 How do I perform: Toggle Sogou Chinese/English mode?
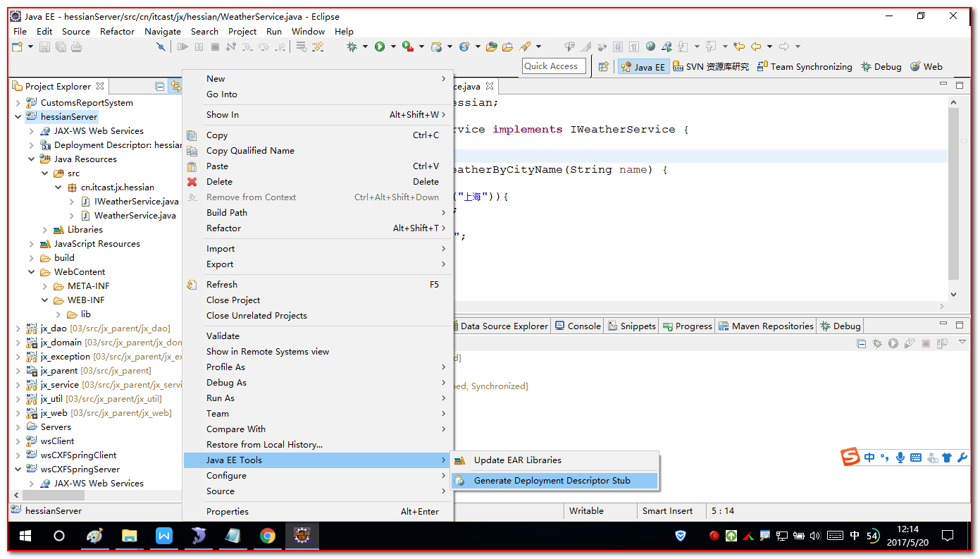pyautogui.click(x=869, y=457)
